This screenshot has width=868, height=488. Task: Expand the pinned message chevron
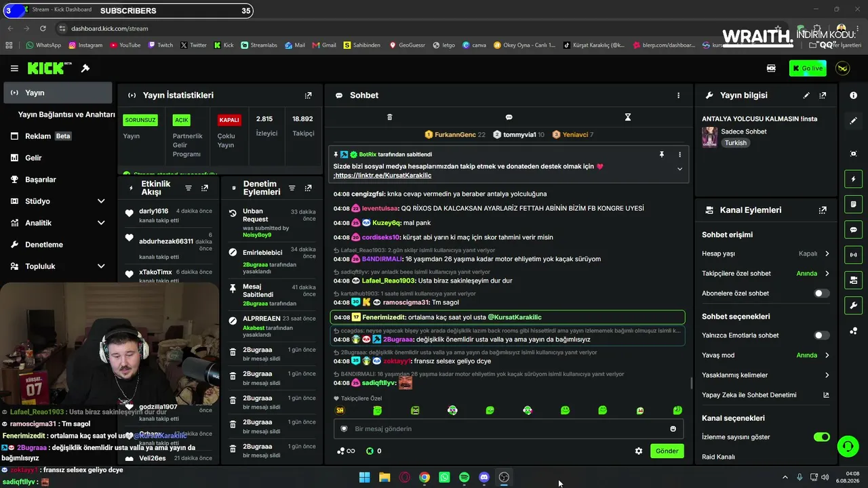tap(679, 169)
